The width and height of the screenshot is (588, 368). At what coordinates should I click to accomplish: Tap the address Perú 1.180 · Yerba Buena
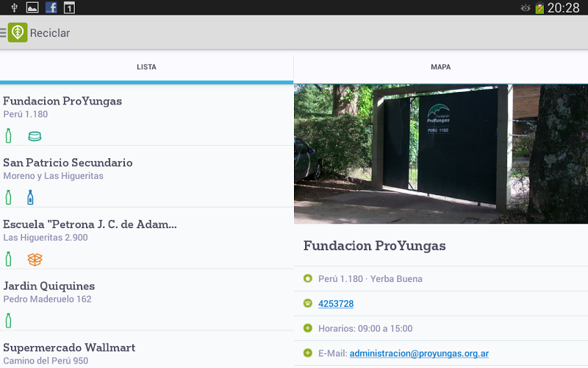click(x=370, y=279)
